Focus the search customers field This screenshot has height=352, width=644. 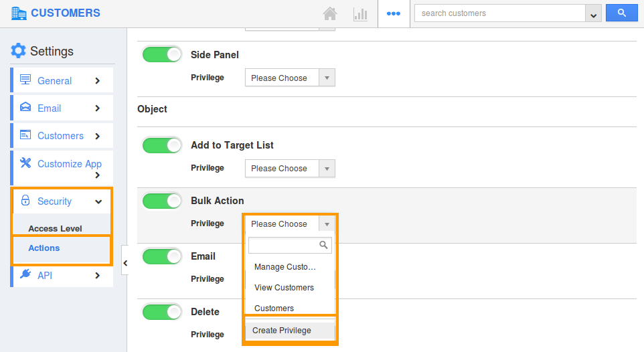500,13
